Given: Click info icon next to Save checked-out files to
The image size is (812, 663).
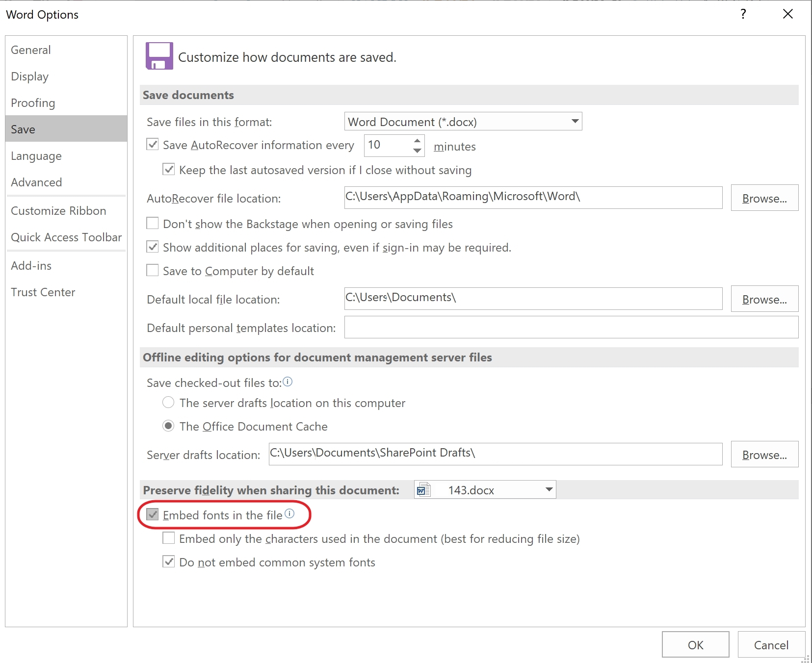Looking at the screenshot, I should tap(288, 382).
